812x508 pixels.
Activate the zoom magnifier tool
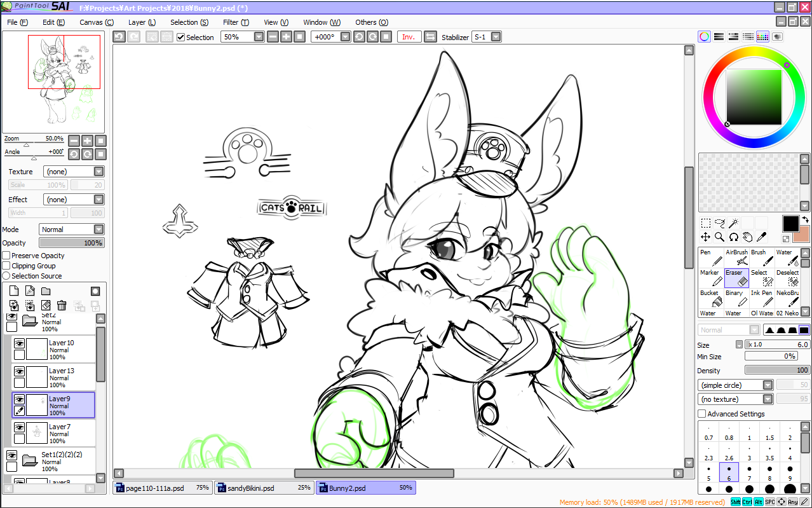719,237
